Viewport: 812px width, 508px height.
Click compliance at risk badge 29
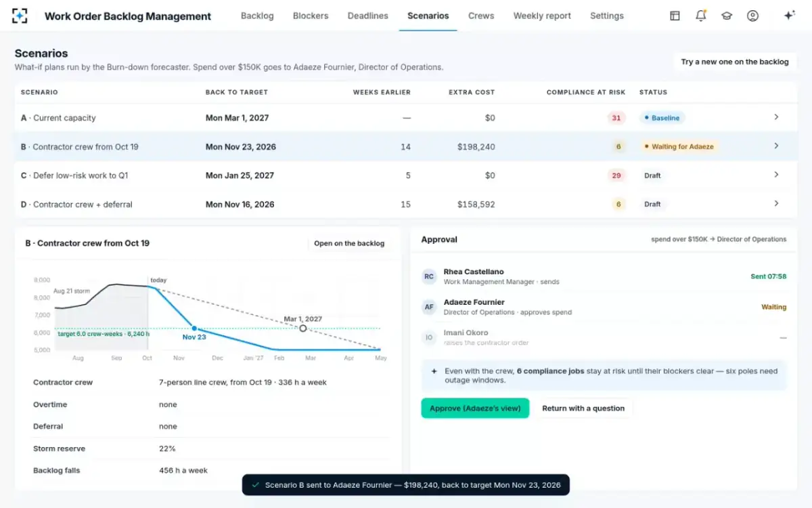(x=616, y=175)
